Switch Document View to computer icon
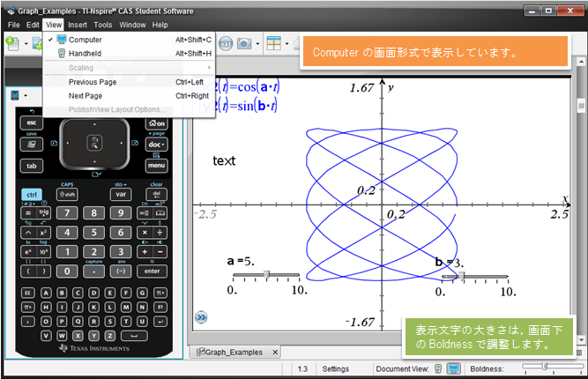This screenshot has height=379, width=588. (454, 369)
